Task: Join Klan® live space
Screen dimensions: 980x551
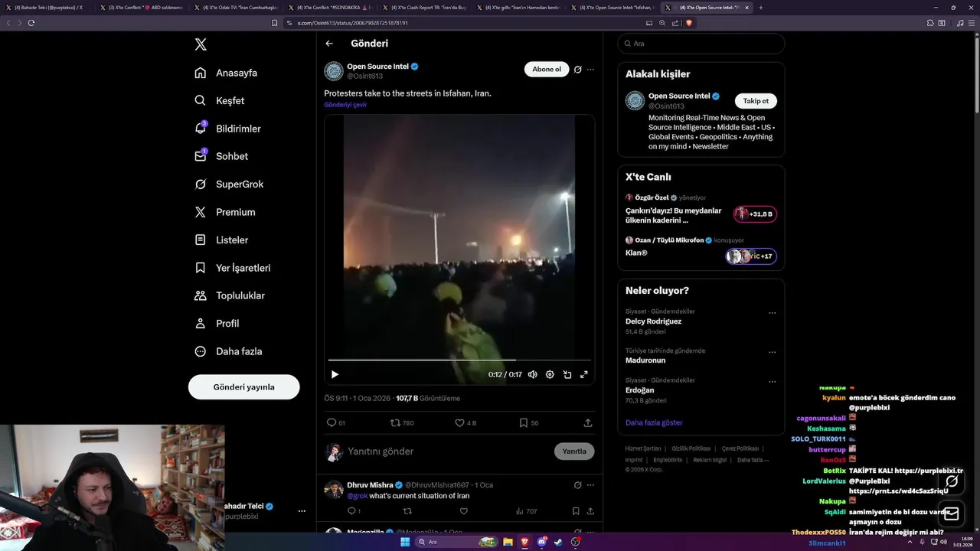Action: (751, 256)
